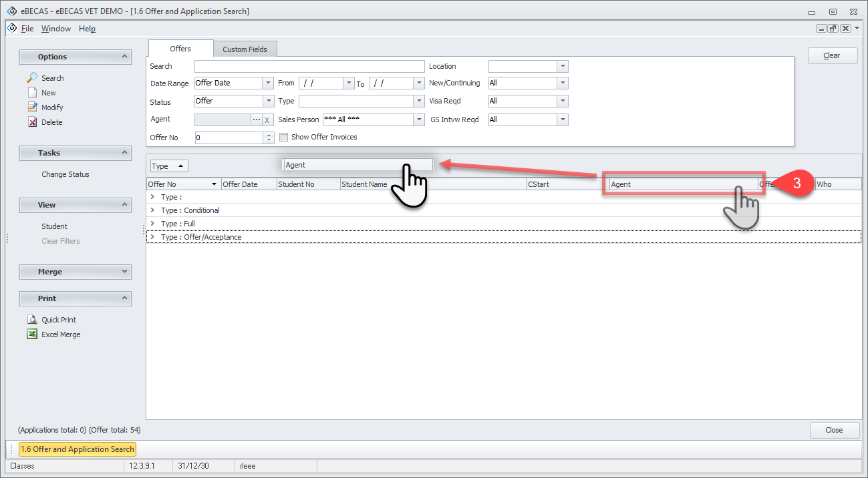868x478 pixels.
Task: Click into the Search text field
Action: pos(309,66)
